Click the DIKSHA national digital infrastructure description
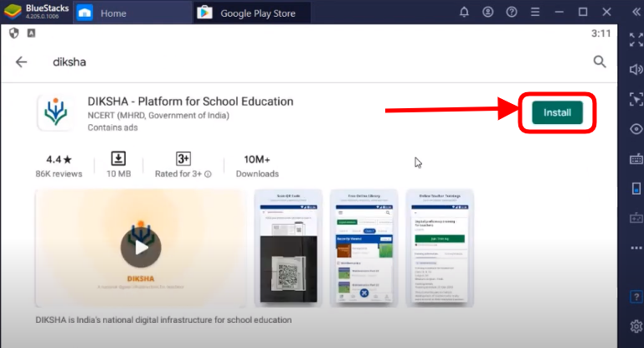 [163, 320]
